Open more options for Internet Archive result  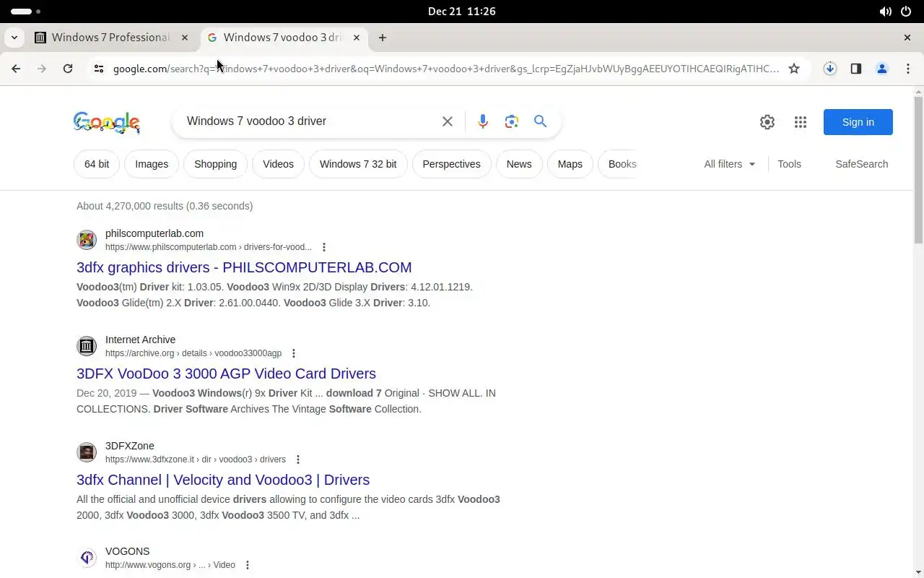click(x=294, y=353)
